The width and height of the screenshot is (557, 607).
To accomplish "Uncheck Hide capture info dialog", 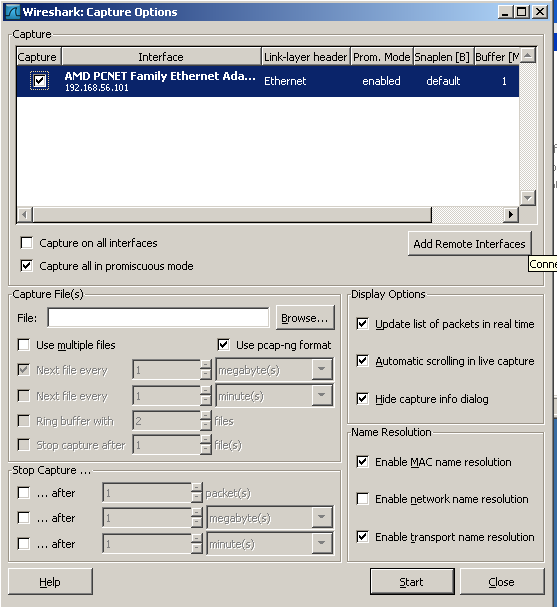I will click(x=362, y=398).
